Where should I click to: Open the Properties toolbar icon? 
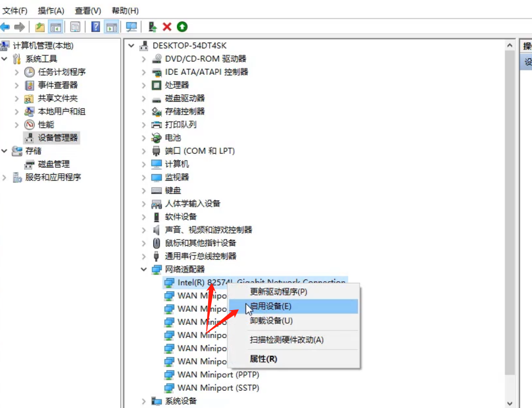[75, 26]
